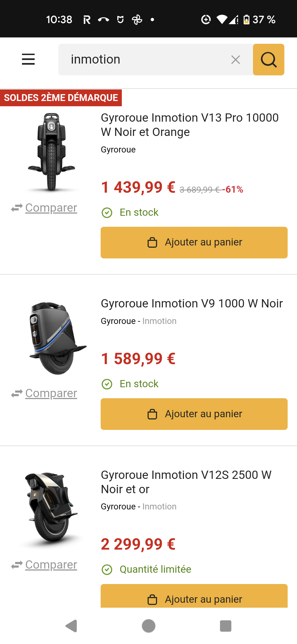Screen dimensions: 297x644
Task: Add Inmotion V12S to cart
Action: (194, 597)
